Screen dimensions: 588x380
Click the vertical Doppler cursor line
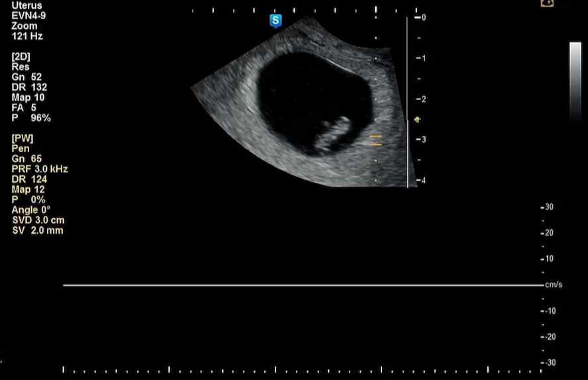[x=407, y=102]
